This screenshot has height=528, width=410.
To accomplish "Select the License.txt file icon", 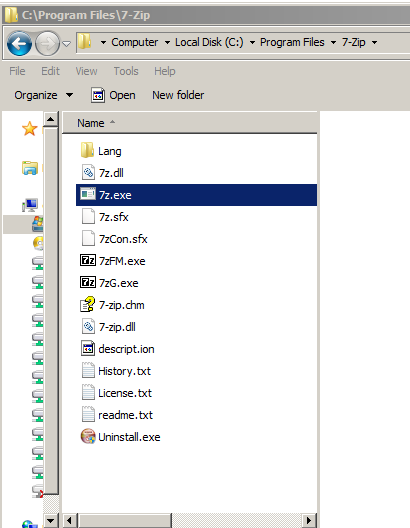I will [88, 392].
